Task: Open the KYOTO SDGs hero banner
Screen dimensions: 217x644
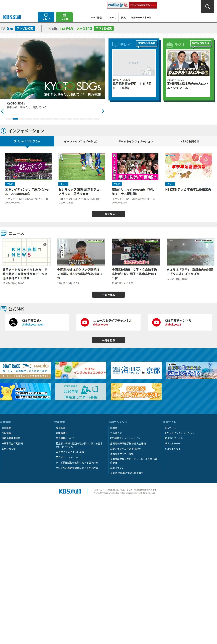Action: 52,69
